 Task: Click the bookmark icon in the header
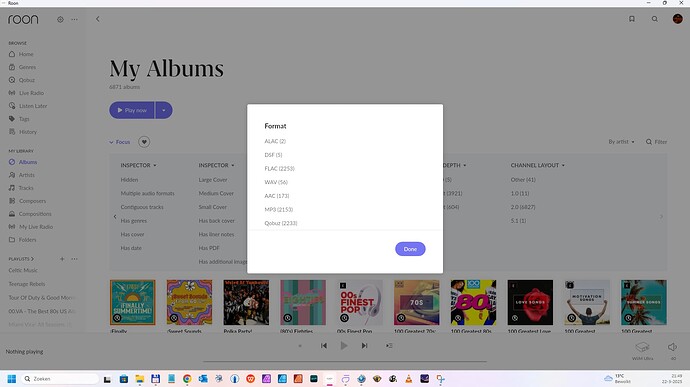coord(631,19)
